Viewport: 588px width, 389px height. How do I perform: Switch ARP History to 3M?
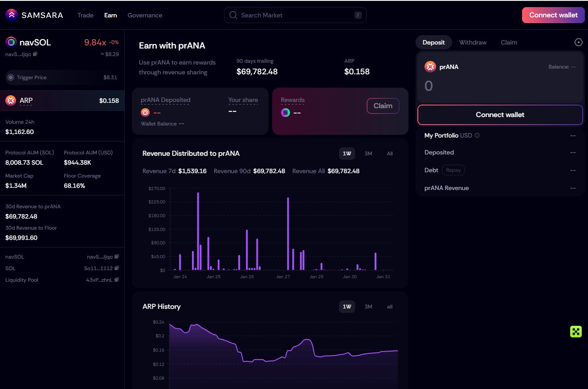[x=368, y=307]
